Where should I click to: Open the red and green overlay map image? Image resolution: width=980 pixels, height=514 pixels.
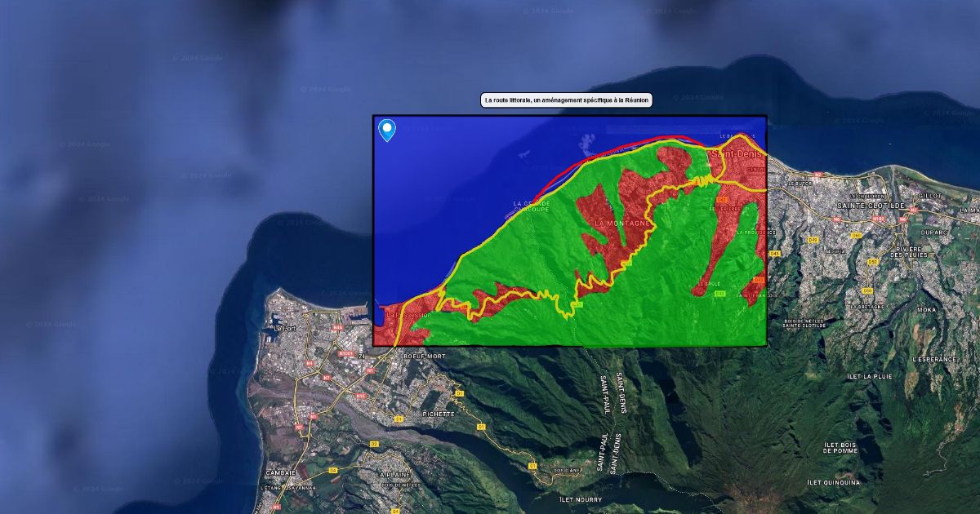pos(569,230)
